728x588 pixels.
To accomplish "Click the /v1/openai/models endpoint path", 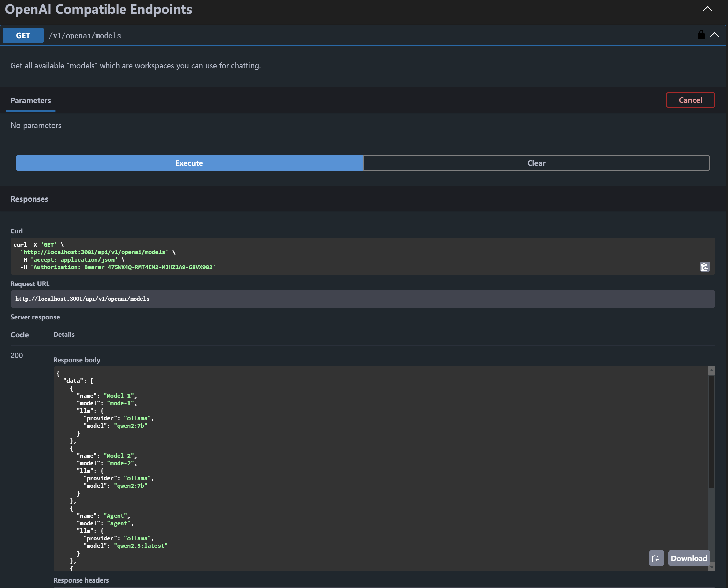I will point(85,35).
